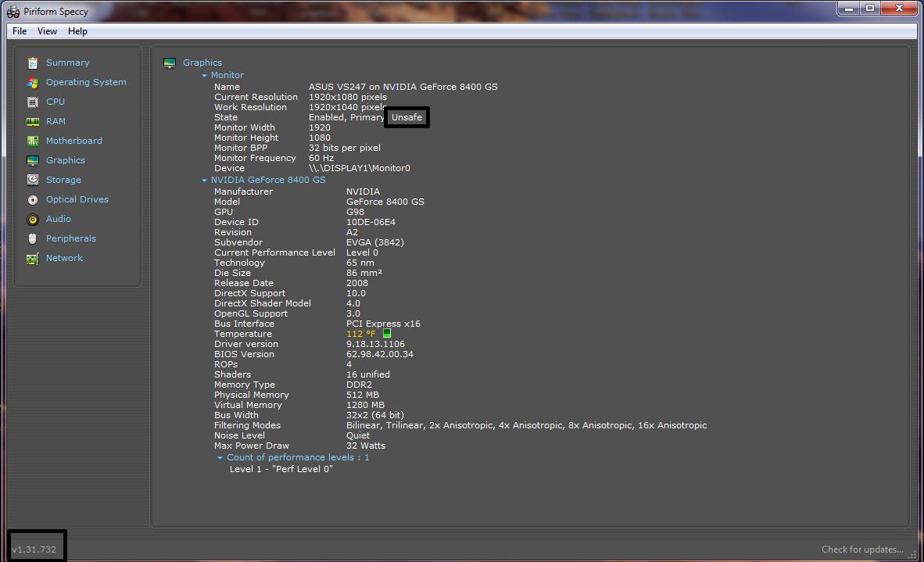Viewport: 924px width, 562px height.
Task: Select the Graphics section in sidebar
Action: (66, 159)
